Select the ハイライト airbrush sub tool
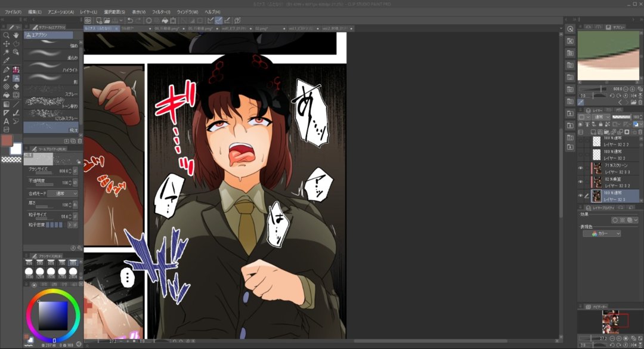This screenshot has height=349, width=644. (x=51, y=68)
